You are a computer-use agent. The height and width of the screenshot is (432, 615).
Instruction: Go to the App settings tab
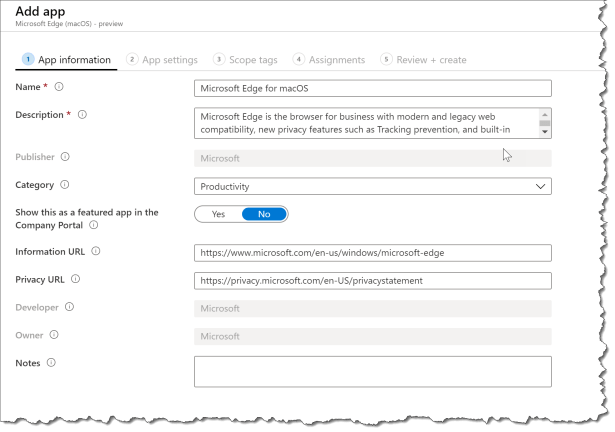pyautogui.click(x=162, y=60)
